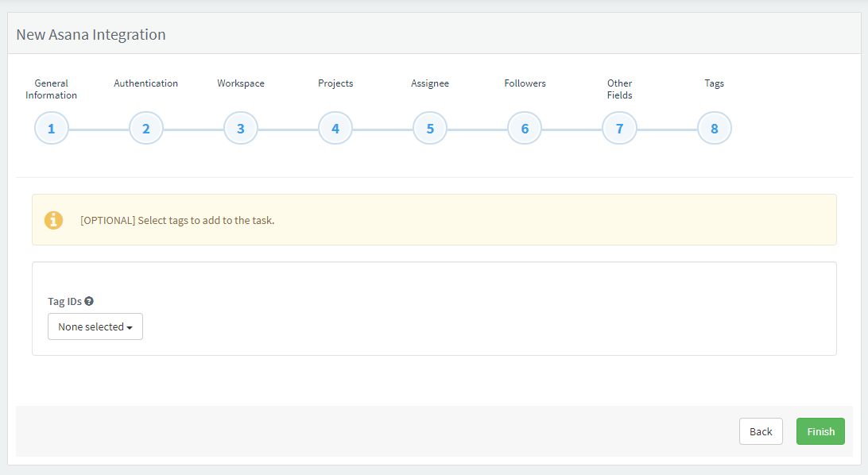Click the optional select tags notice text
Screen dimensions: 868x475
point(177,220)
